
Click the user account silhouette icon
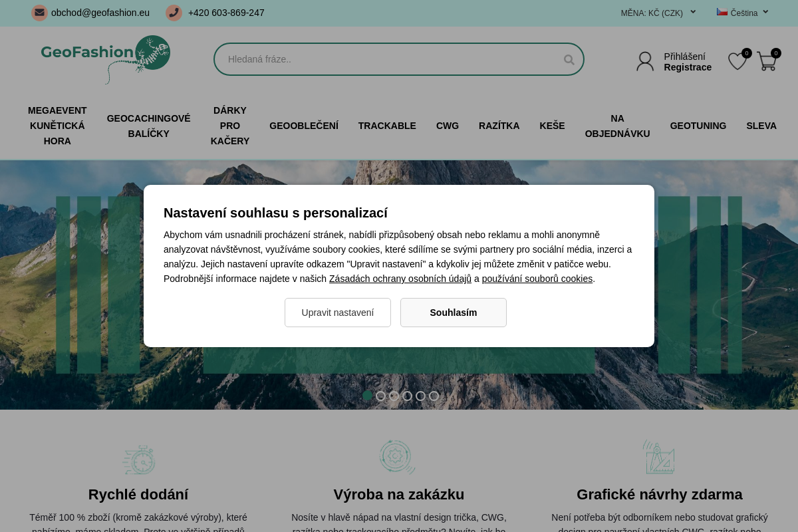point(645,61)
